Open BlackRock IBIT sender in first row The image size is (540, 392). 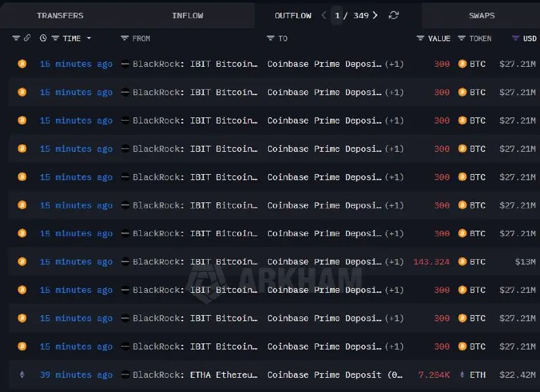click(x=195, y=64)
